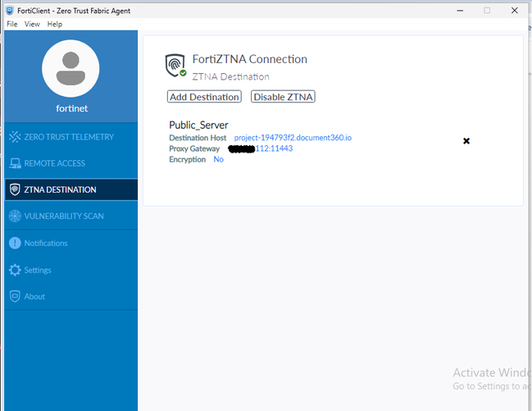Click the Remote Access laptop icon

(15, 163)
